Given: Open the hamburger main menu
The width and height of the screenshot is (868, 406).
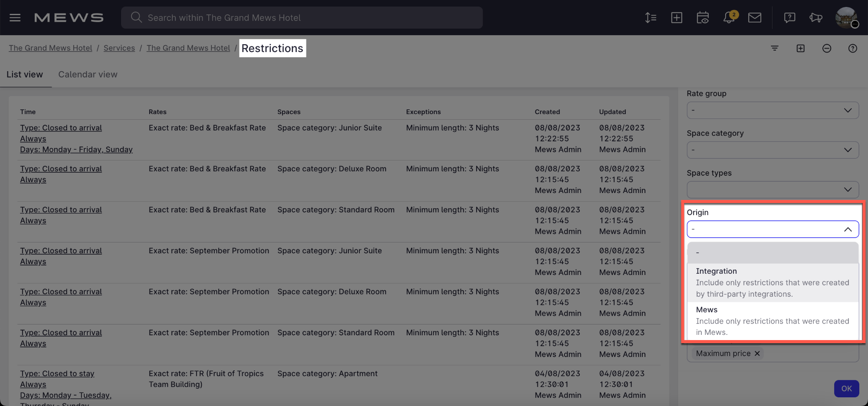Looking at the screenshot, I should pyautogui.click(x=15, y=18).
